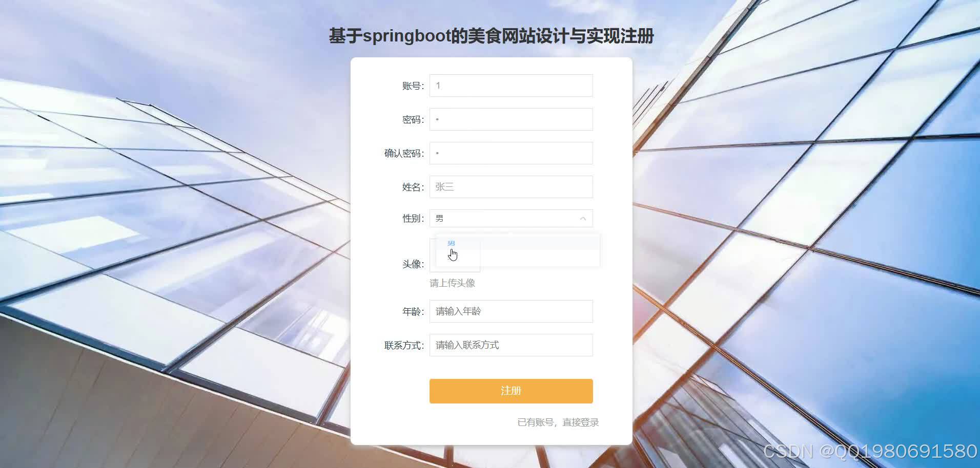Click the 请上传头像 upload hint text
980x468 pixels.
click(452, 282)
